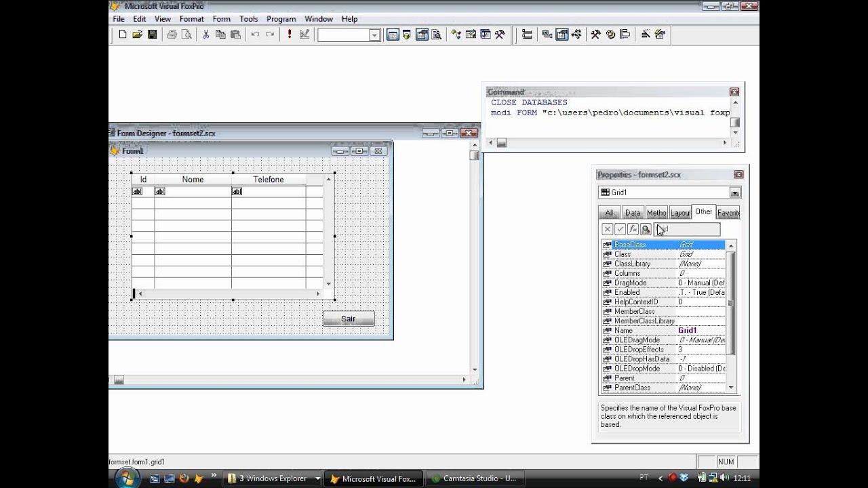Undo the last action via toolbar
868x488 pixels.
255,35
